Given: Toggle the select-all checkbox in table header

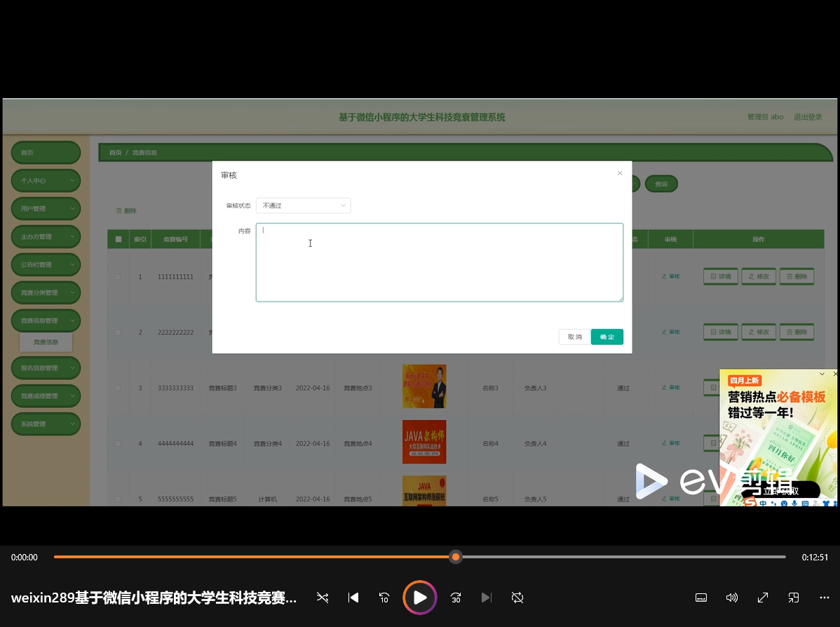Looking at the screenshot, I should click(118, 239).
